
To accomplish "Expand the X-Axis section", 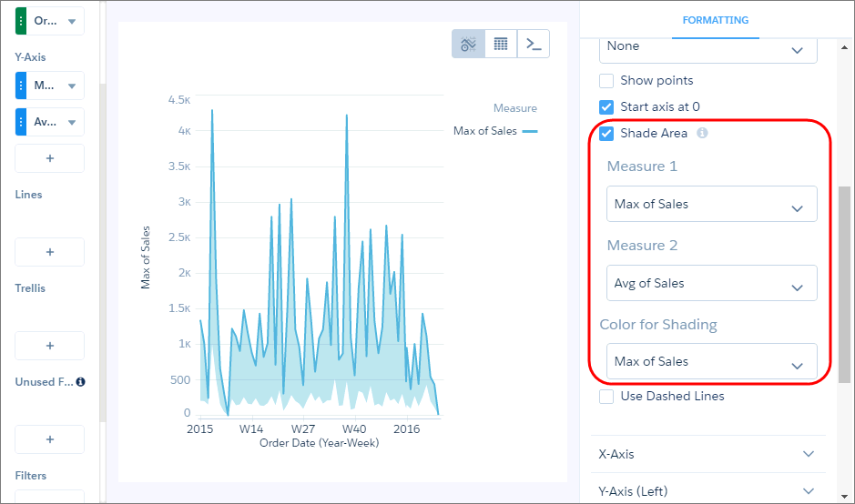I will [x=707, y=454].
